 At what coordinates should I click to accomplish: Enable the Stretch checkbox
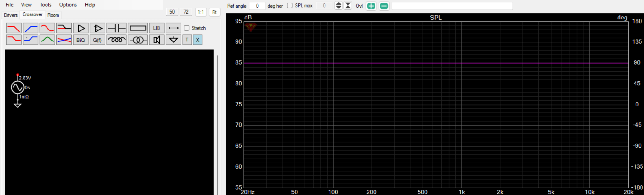(x=186, y=28)
